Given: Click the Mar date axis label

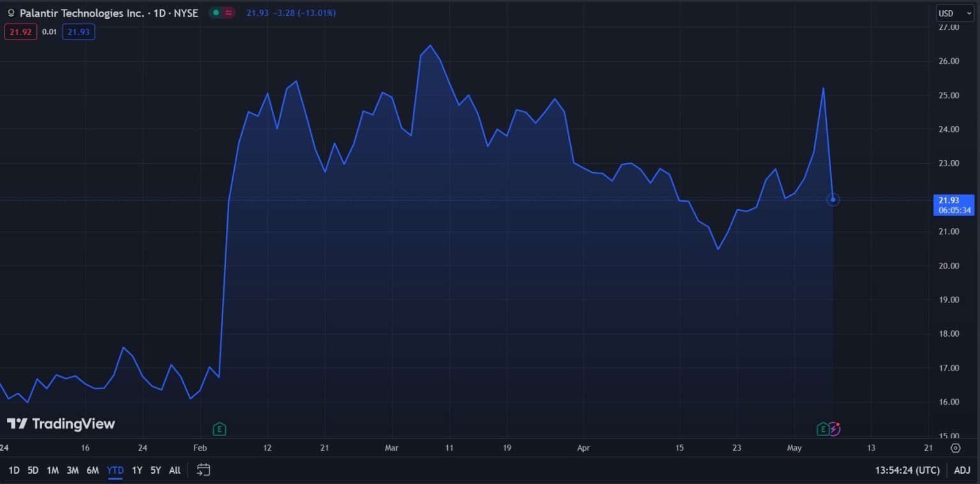Looking at the screenshot, I should 392,448.
